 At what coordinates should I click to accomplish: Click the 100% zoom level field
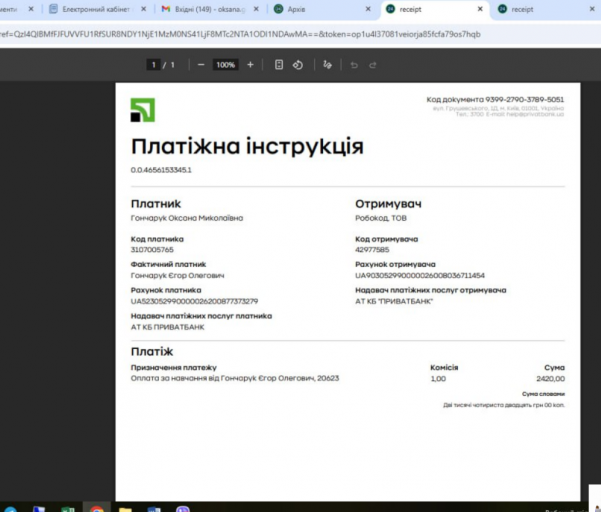(x=225, y=65)
